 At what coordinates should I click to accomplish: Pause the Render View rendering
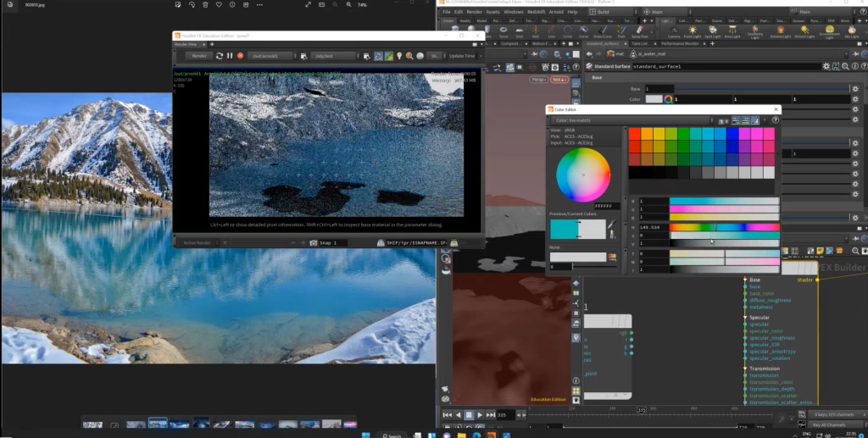click(x=230, y=56)
